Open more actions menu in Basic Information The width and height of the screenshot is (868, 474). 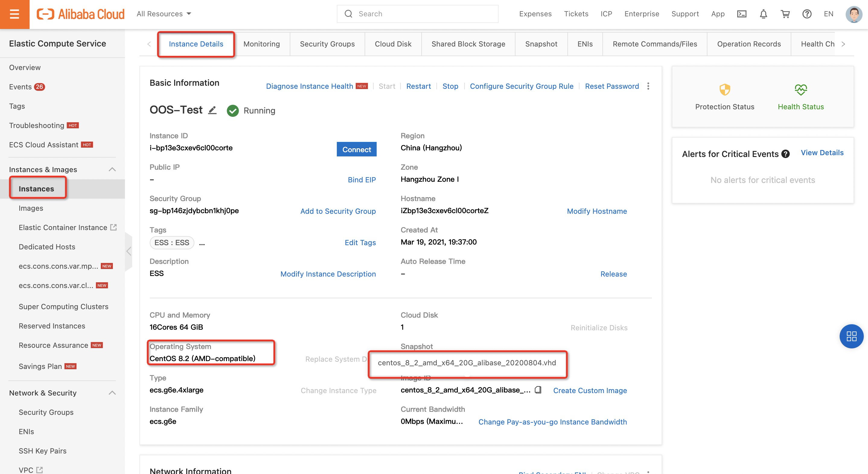[648, 86]
